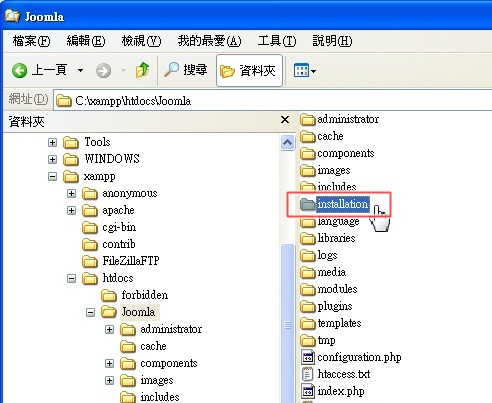Image resolution: width=492 pixels, height=403 pixels.
Task: Collapse the htdocs tree node
Action: [71, 278]
